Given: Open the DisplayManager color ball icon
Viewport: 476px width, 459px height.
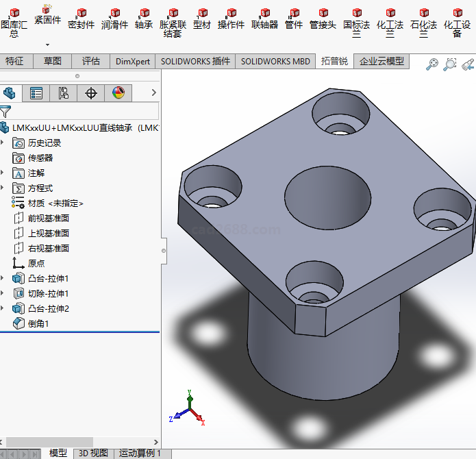Looking at the screenshot, I should pyautogui.click(x=118, y=93).
